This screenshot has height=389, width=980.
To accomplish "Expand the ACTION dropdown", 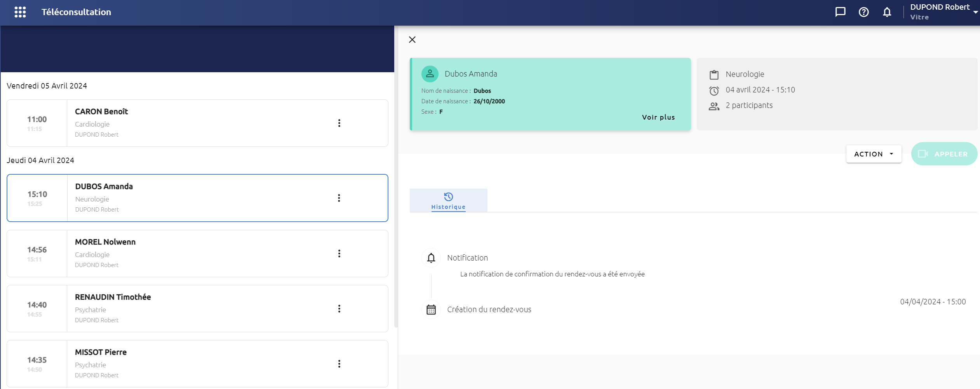I will pos(874,154).
